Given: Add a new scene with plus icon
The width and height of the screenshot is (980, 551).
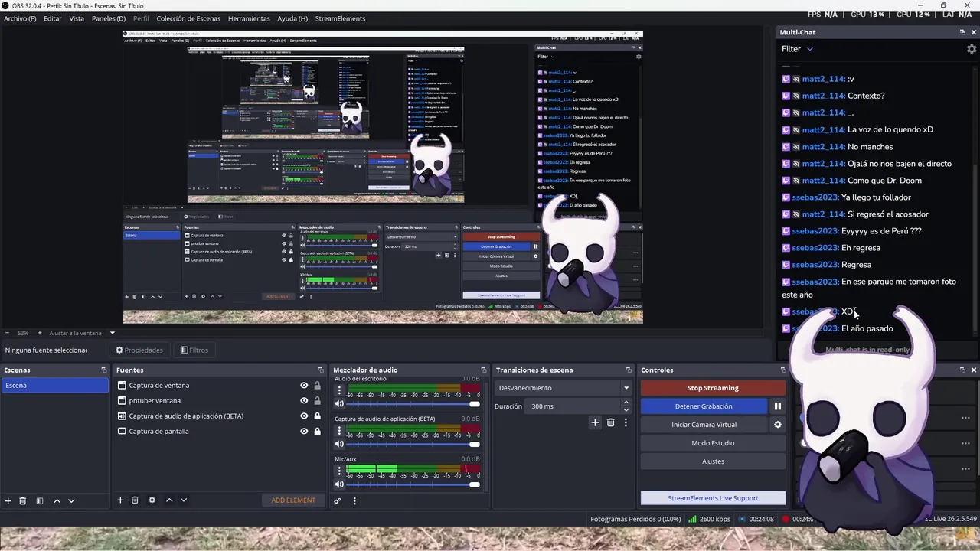Looking at the screenshot, I should tap(8, 500).
